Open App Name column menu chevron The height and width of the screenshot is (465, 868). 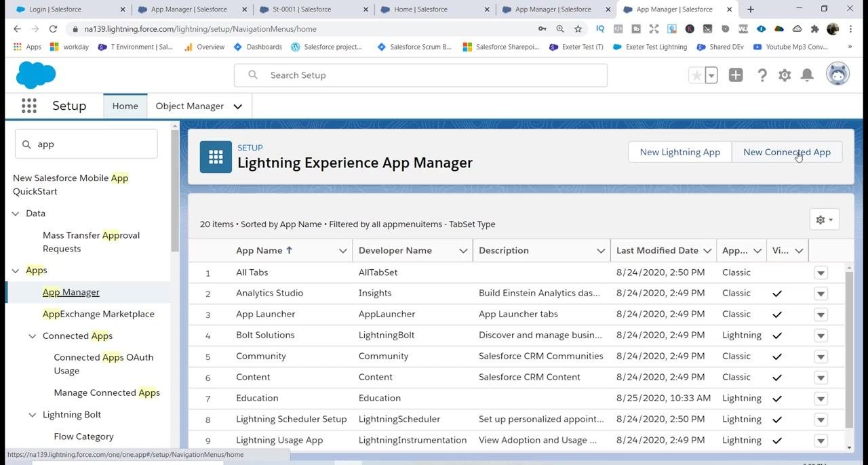[342, 251]
